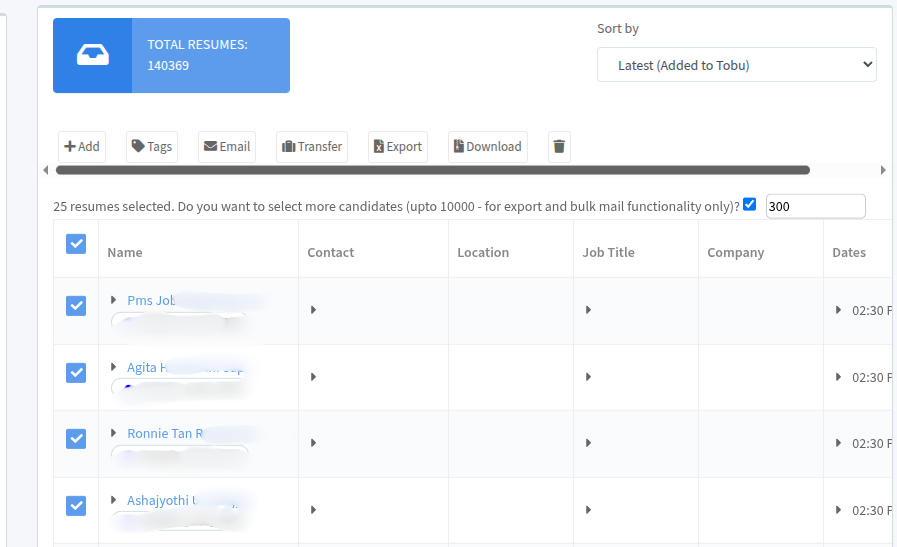
Task: Click the Export button
Action: pos(398,146)
